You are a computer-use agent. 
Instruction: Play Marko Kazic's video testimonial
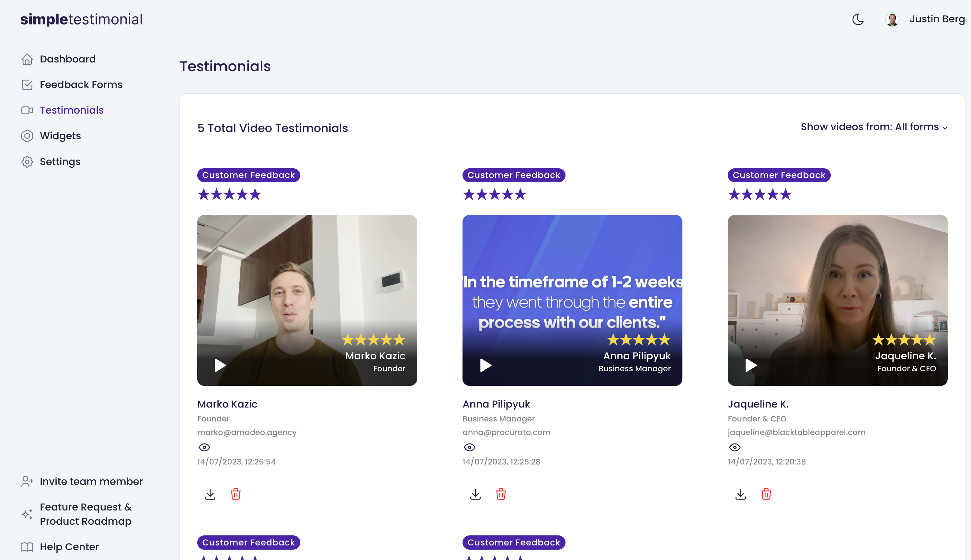click(220, 365)
